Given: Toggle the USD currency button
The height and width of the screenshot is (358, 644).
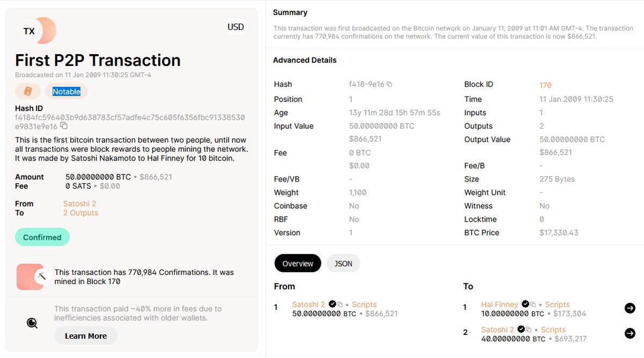Looking at the screenshot, I should (236, 27).
